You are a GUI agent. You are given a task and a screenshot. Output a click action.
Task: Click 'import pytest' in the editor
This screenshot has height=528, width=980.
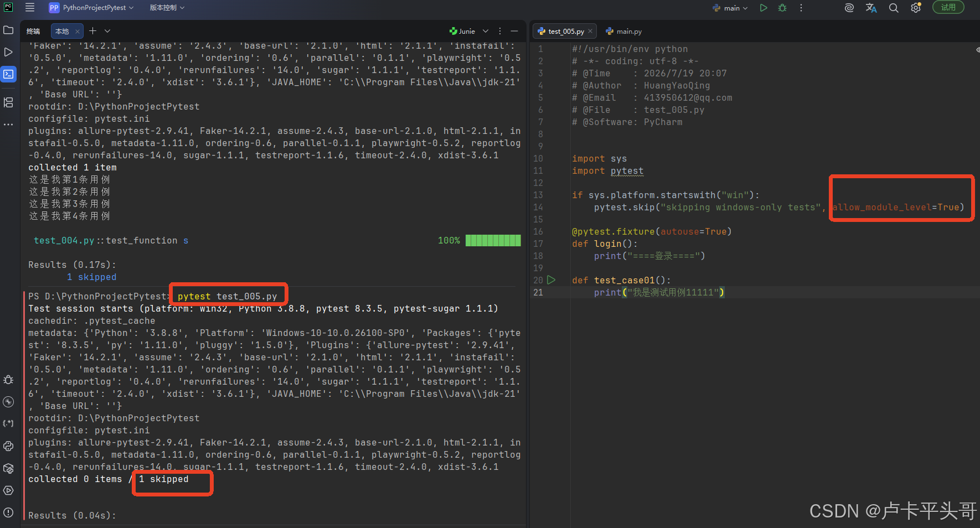(607, 171)
